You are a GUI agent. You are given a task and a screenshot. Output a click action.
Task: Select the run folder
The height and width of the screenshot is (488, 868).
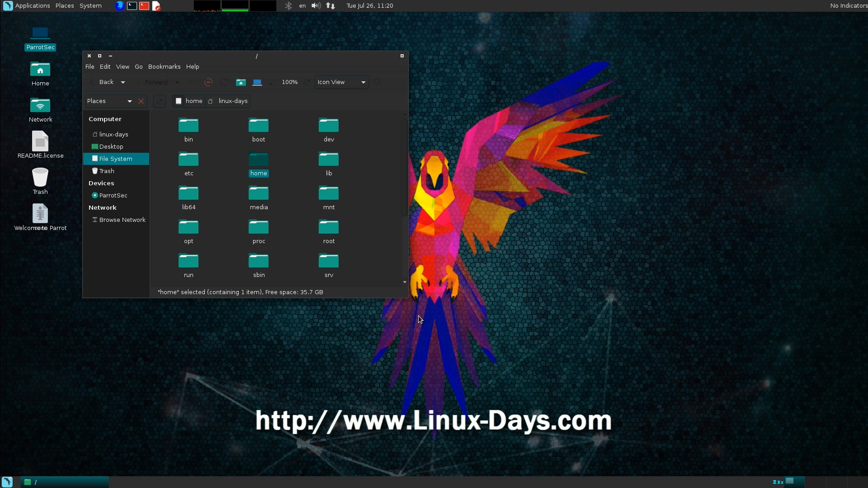pos(189,266)
